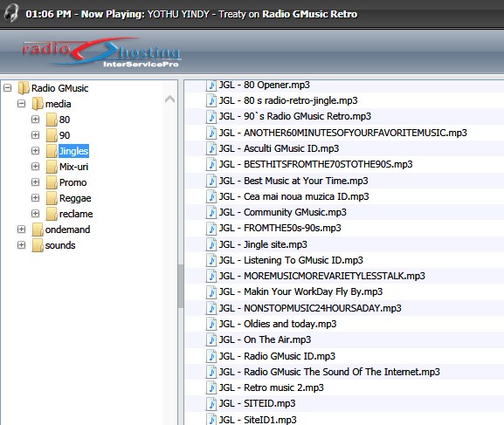Click music file icon for SITEID.mp3
The image size is (504, 425).
tap(211, 404)
